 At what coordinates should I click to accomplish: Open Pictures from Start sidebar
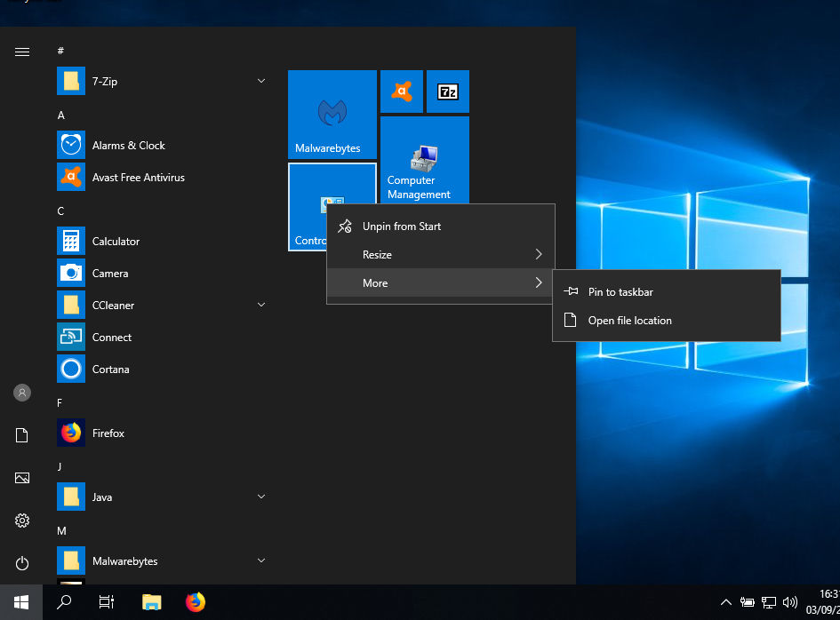tap(22, 478)
